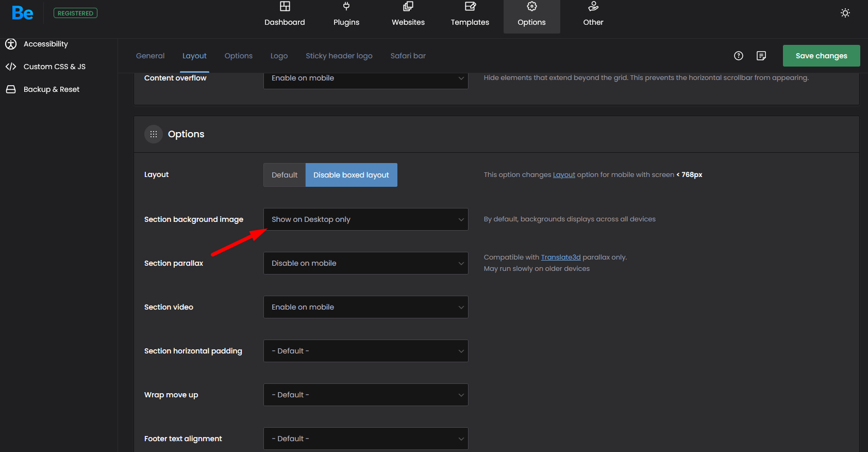The width and height of the screenshot is (868, 452).
Task: Follow the Translate3d link
Action: click(561, 257)
